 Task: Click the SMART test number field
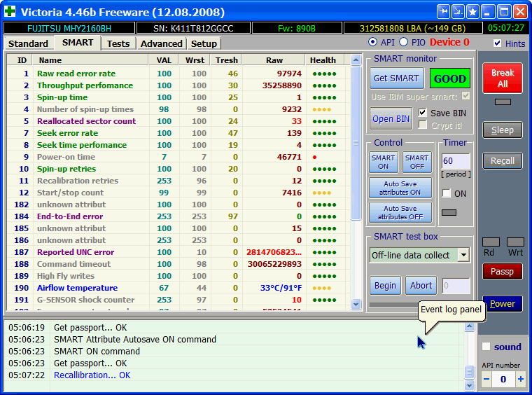(x=456, y=286)
